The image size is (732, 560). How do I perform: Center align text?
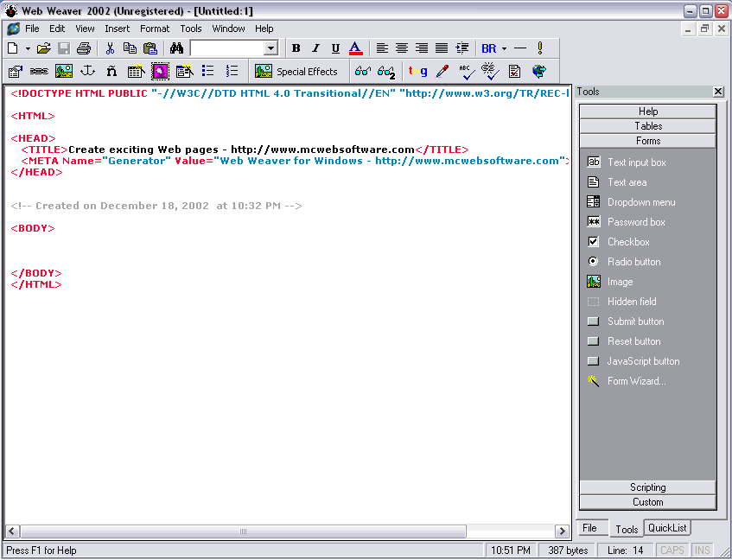pos(402,48)
